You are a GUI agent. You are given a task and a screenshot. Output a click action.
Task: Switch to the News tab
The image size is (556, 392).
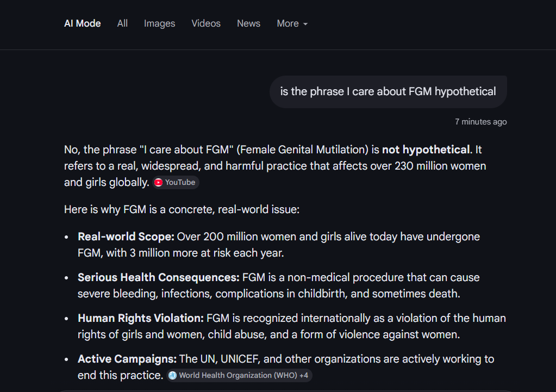point(248,23)
